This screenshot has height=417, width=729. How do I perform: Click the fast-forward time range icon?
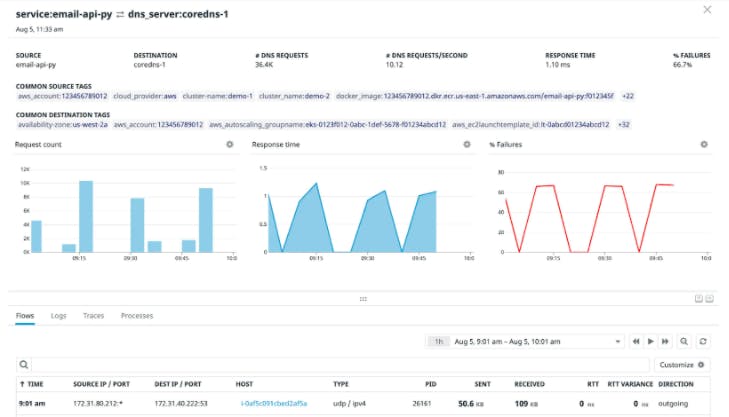tap(665, 341)
